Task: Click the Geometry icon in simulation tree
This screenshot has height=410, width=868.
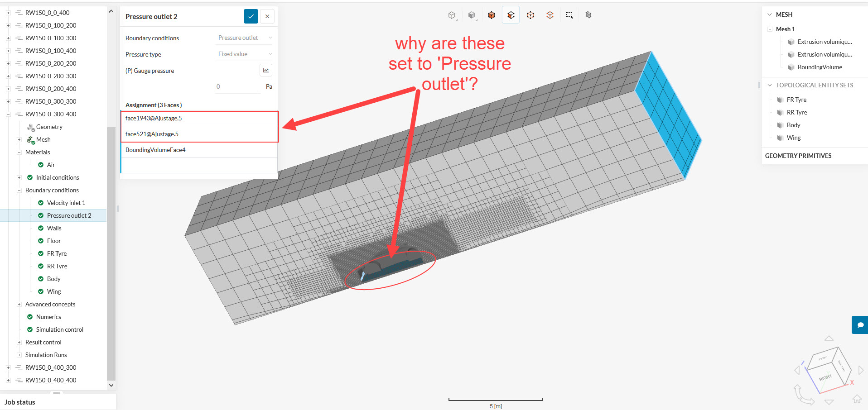Action: [31, 127]
